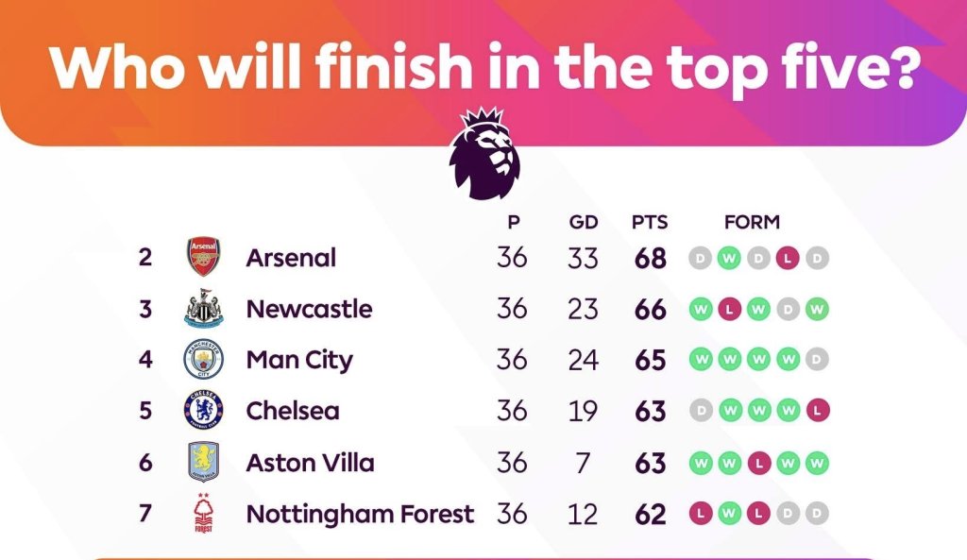Click Newcastle's 66 points value
The width and height of the screenshot is (967, 560).
(x=650, y=309)
